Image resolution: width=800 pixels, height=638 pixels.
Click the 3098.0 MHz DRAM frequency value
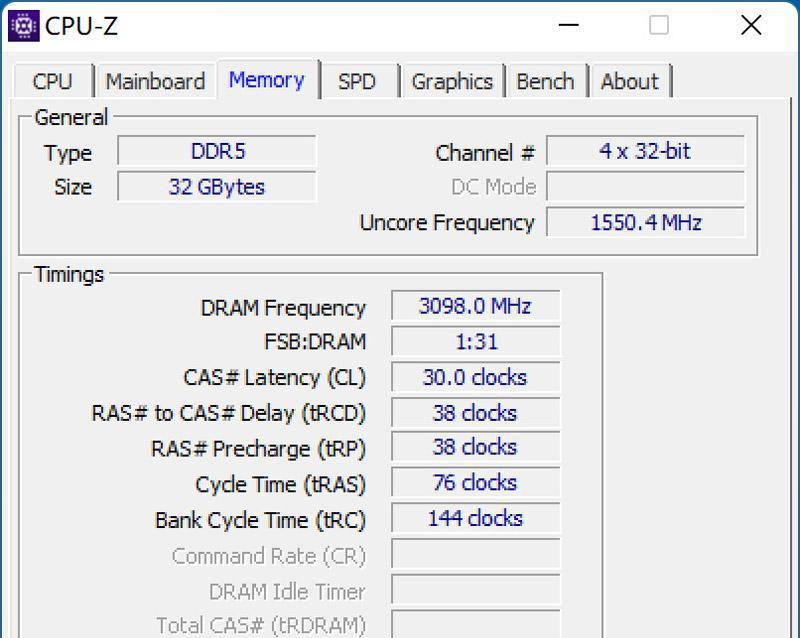coord(476,306)
